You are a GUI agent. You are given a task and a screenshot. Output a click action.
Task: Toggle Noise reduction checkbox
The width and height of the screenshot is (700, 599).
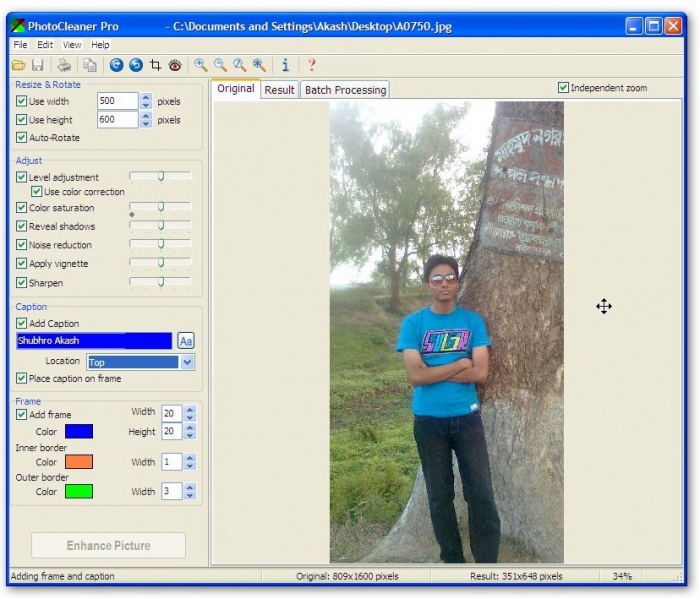tap(21, 245)
